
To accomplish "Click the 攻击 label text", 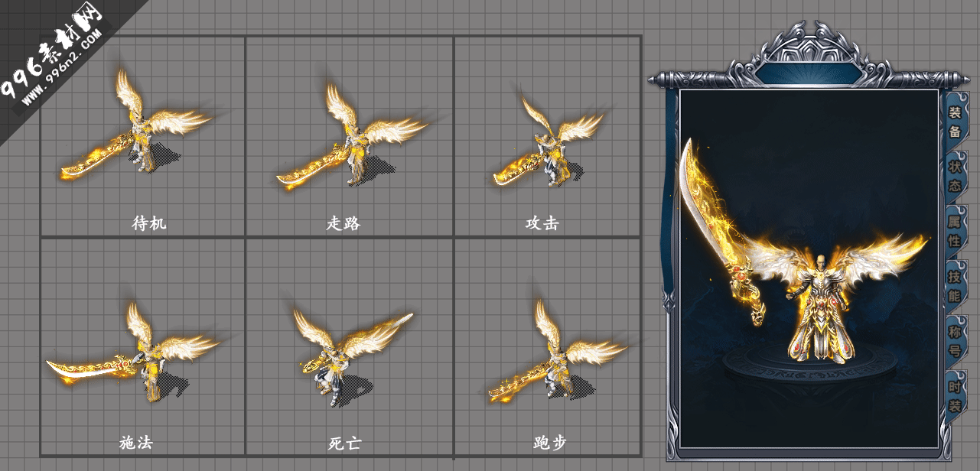I will [542, 223].
